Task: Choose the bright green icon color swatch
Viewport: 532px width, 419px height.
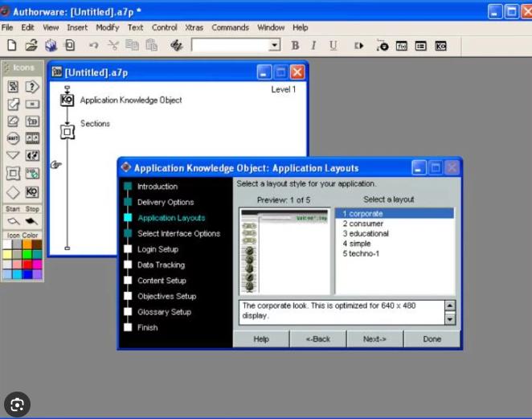Action: pos(27,254)
